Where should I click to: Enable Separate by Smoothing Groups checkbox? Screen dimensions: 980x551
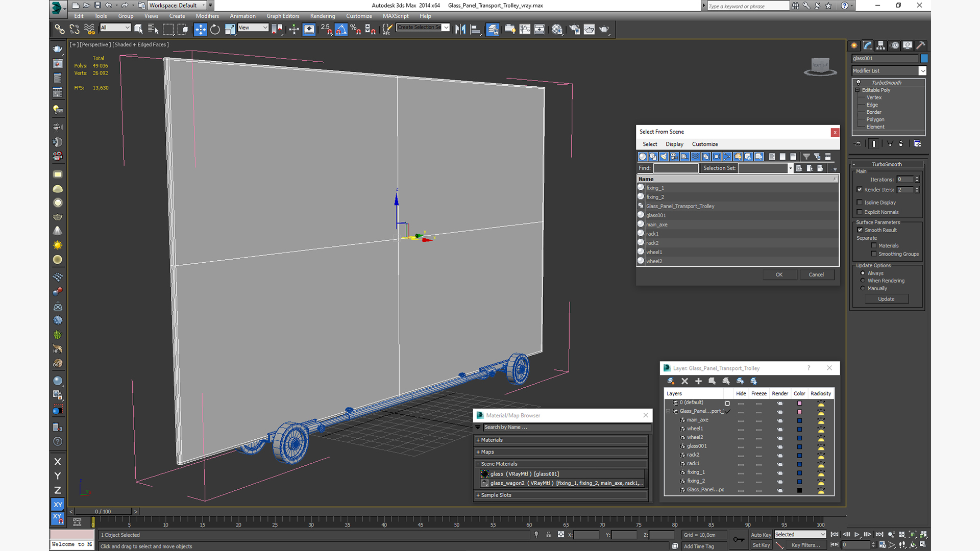pos(874,254)
